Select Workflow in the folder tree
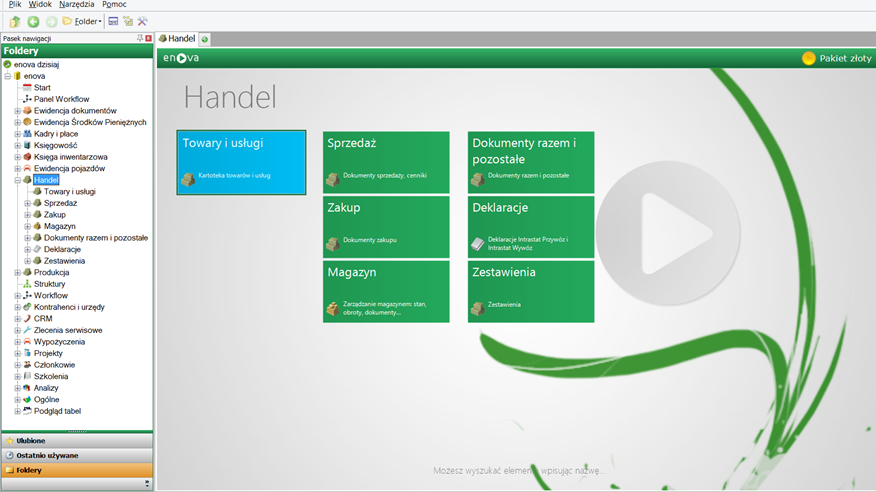 click(51, 295)
